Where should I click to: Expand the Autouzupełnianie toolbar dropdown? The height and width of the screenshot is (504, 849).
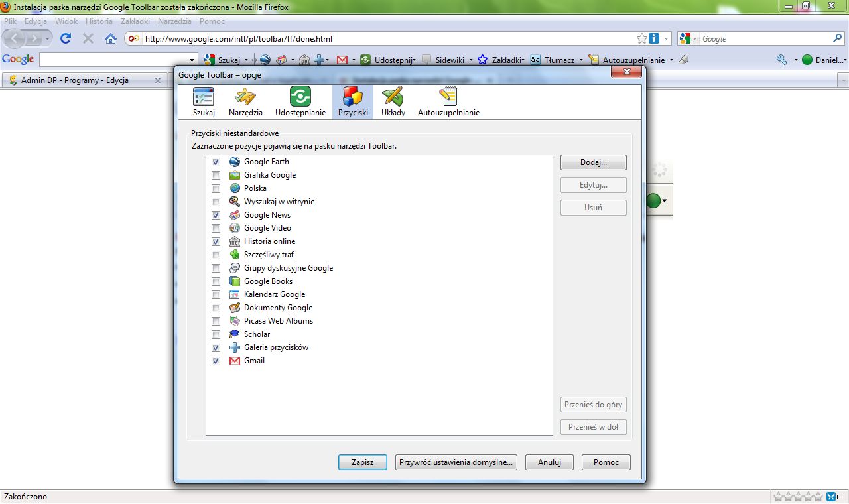click(x=671, y=60)
